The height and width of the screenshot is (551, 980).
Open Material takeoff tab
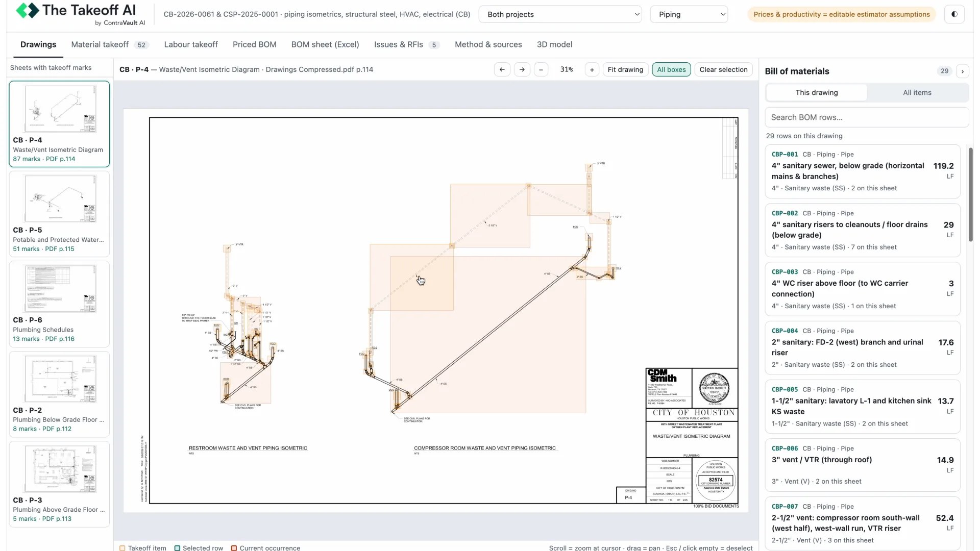109,44
